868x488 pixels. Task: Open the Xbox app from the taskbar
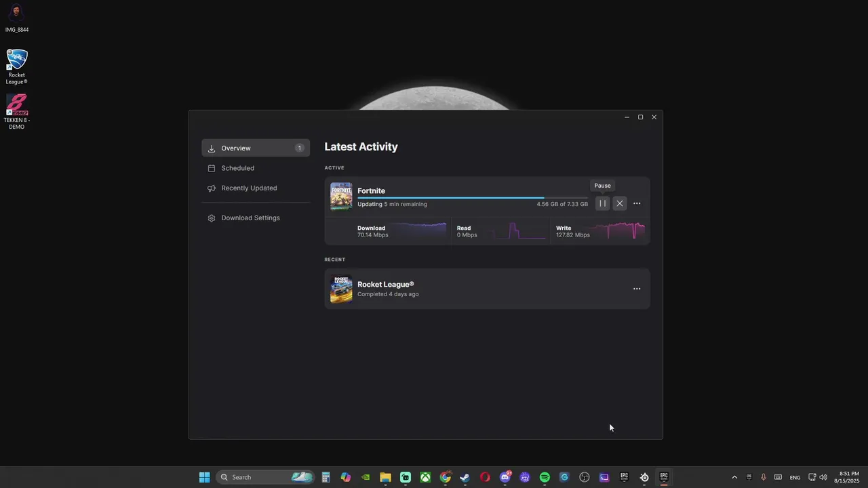pos(425,477)
